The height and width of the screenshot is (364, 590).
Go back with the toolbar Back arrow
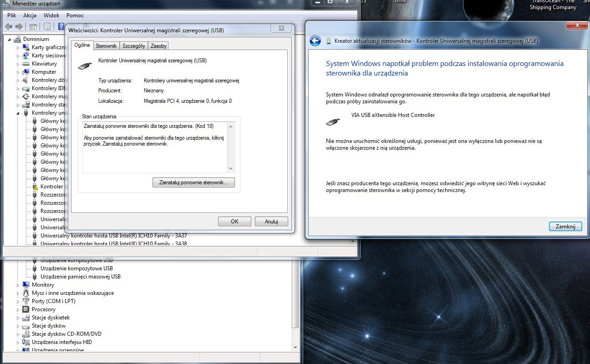pyautogui.click(x=9, y=27)
